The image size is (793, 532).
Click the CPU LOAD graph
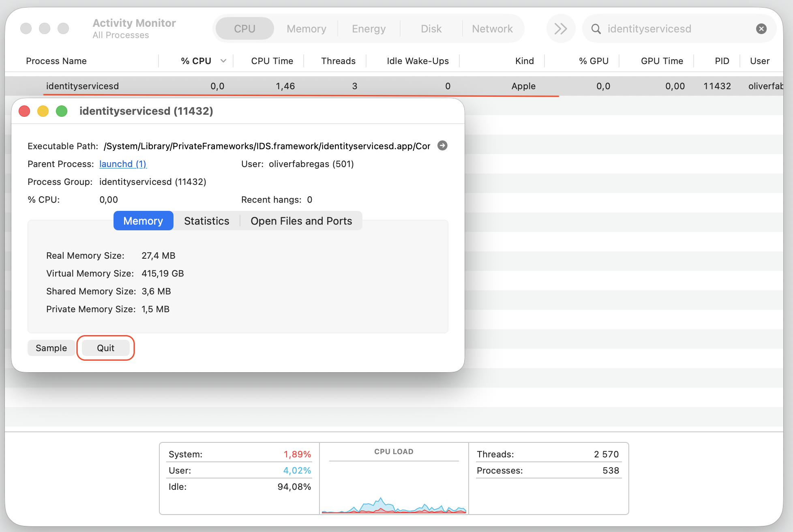click(394, 488)
